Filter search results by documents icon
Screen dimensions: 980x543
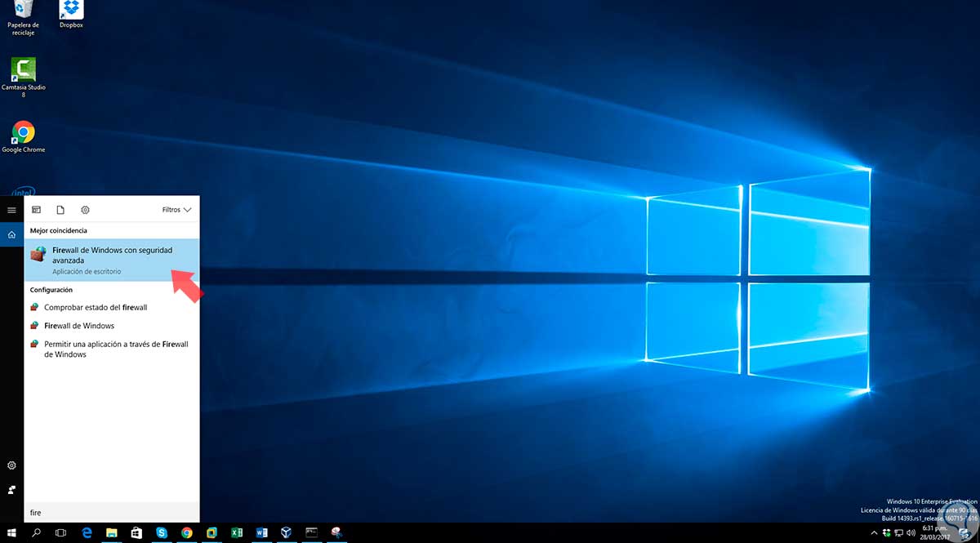coord(60,210)
